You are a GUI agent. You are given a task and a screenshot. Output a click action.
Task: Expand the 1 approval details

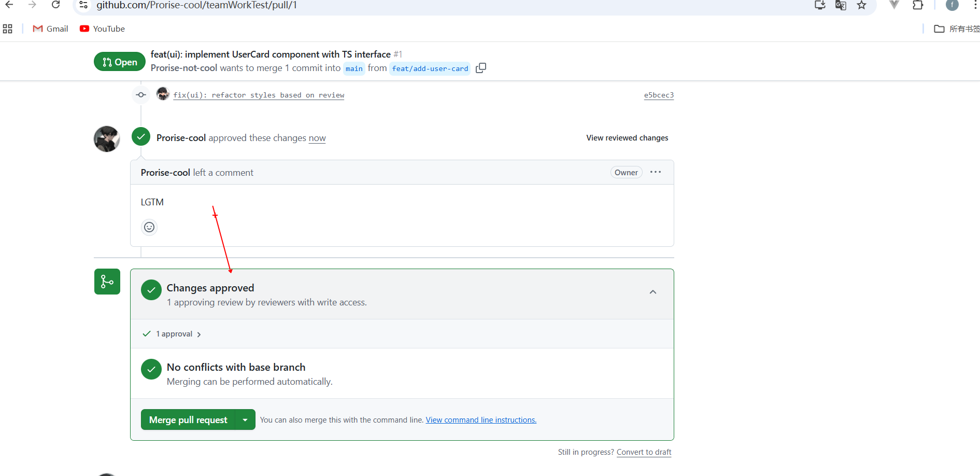coord(178,334)
